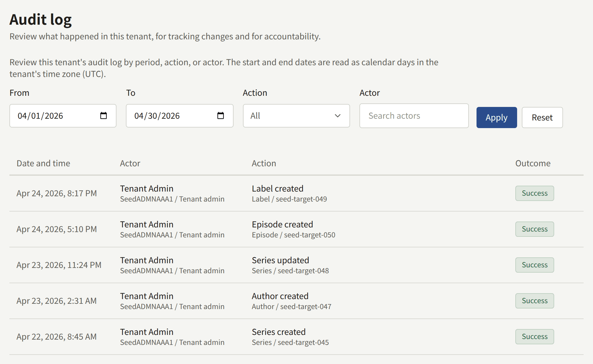This screenshot has width=593, height=364.
Task: Click Label / seed-target-049 target text
Action: (x=289, y=199)
